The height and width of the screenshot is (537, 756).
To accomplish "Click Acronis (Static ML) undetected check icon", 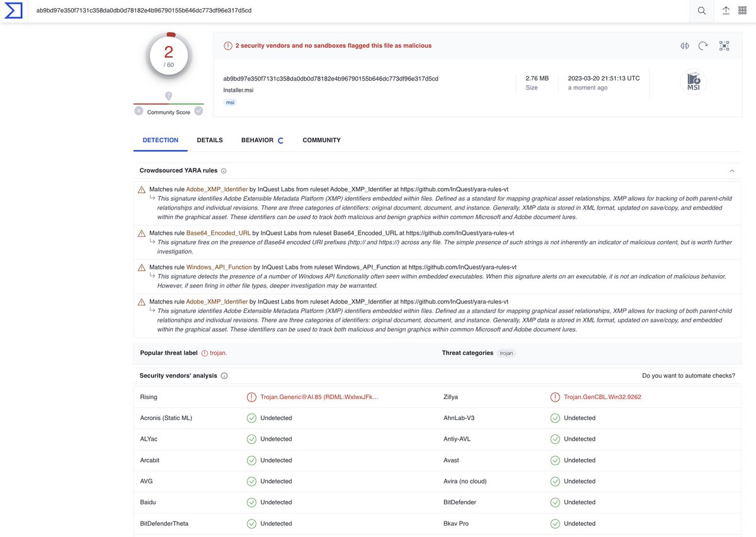I will 251,418.
